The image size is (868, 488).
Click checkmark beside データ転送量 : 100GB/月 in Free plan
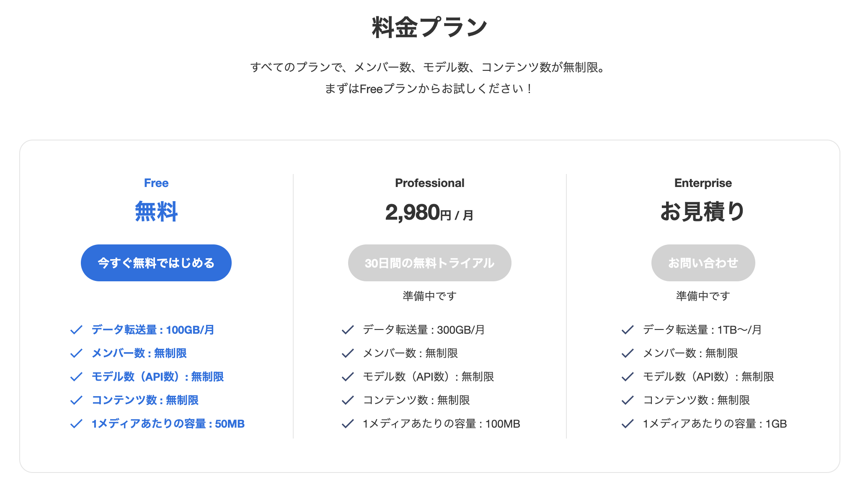76,330
